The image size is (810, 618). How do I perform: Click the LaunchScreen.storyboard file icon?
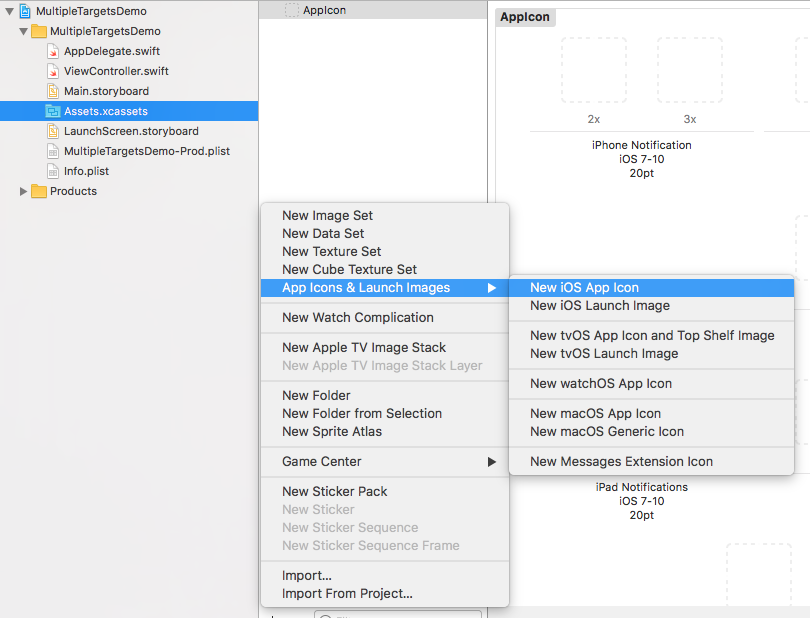pyautogui.click(x=53, y=131)
